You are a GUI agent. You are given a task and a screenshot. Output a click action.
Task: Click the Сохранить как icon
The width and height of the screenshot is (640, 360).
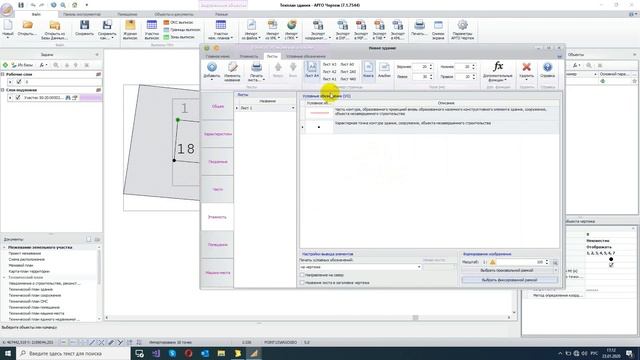coord(107,25)
